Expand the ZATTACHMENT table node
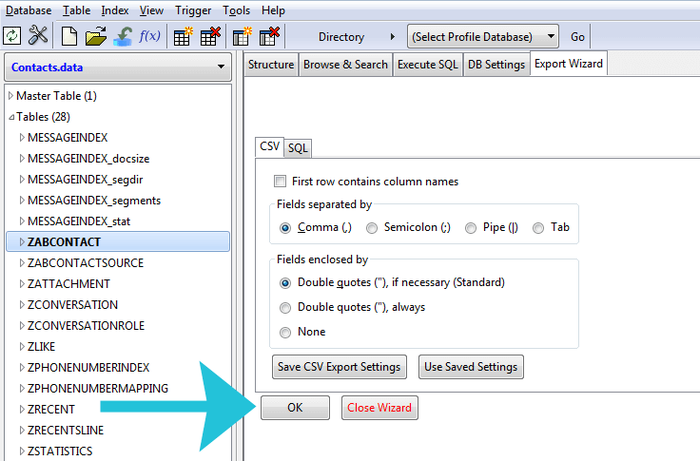700x461 pixels. [x=21, y=283]
